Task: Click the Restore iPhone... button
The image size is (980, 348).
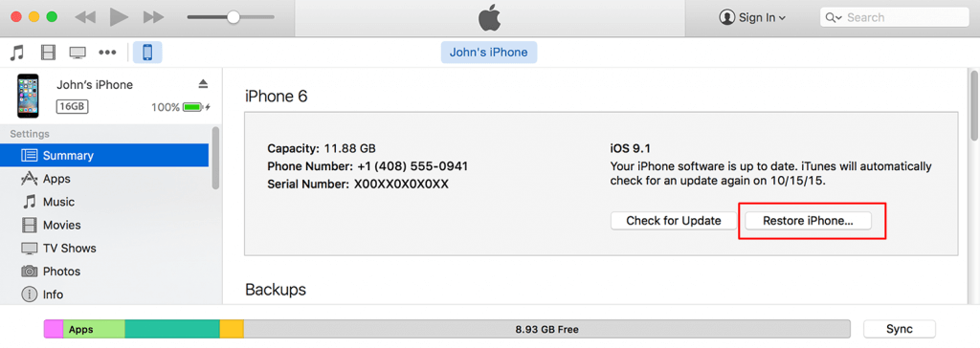Action: (808, 221)
